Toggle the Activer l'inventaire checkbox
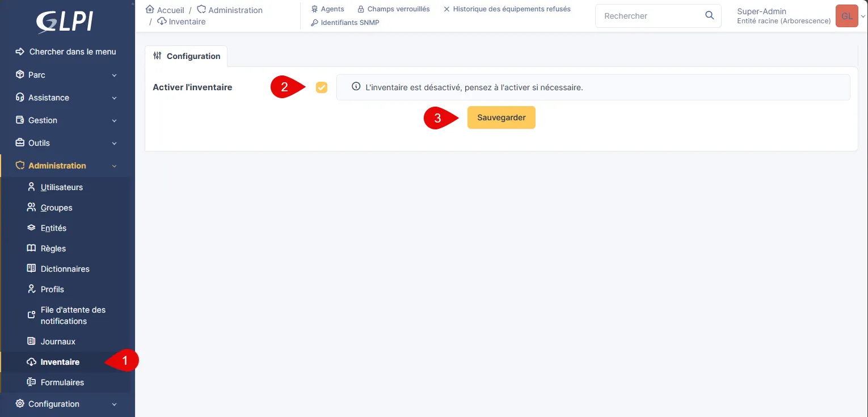The width and height of the screenshot is (868, 417). pos(322,87)
